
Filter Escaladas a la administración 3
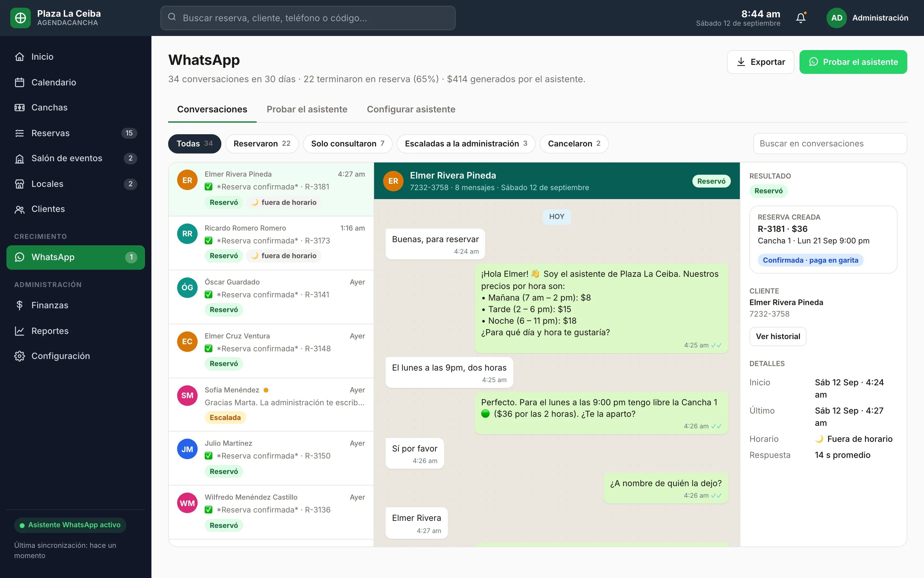click(466, 144)
